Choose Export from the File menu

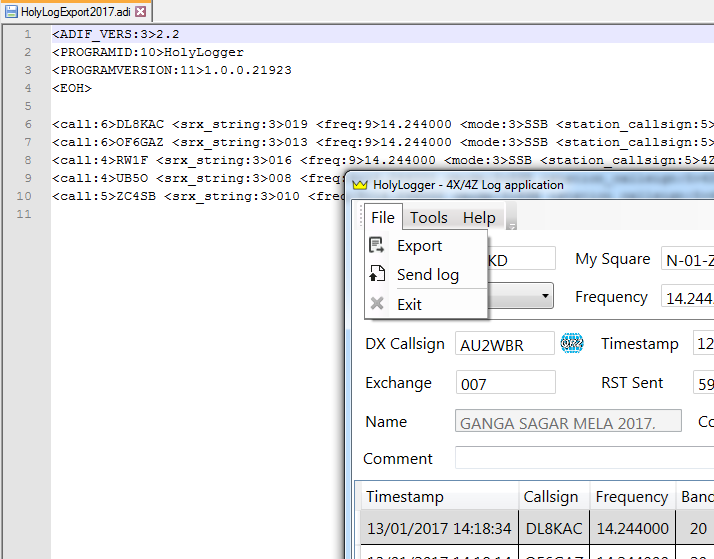tap(426, 245)
